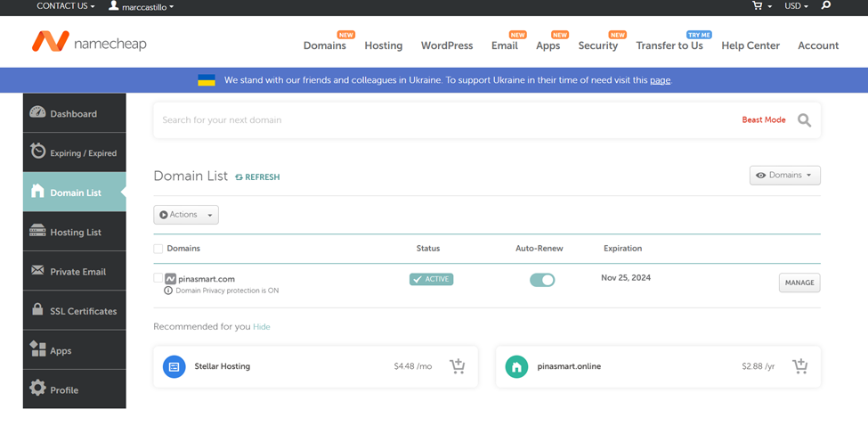
Task: Open the USD currency dropdown
Action: click(796, 5)
